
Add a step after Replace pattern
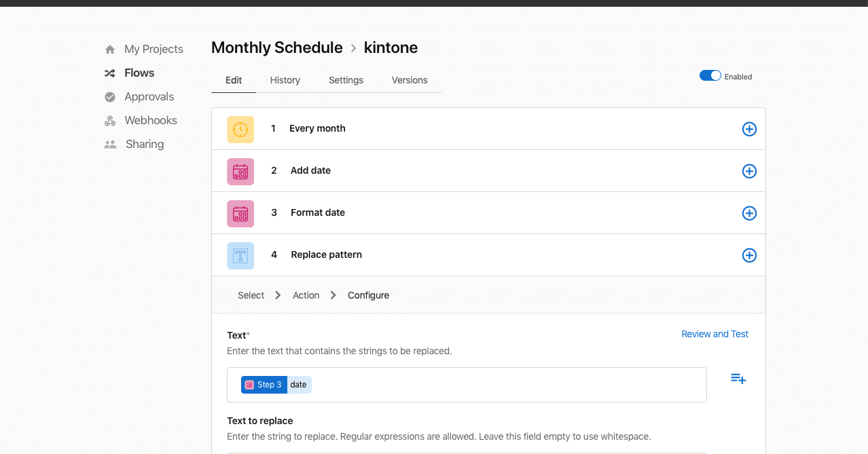tap(749, 255)
